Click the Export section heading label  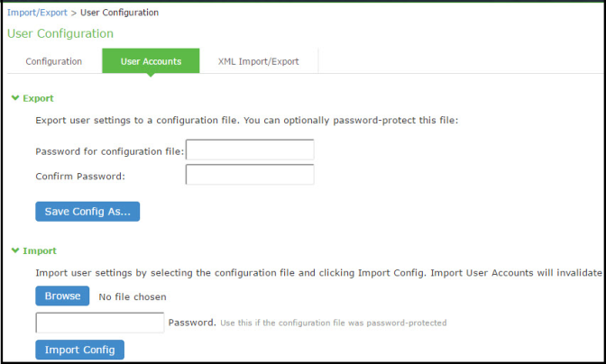tap(38, 98)
